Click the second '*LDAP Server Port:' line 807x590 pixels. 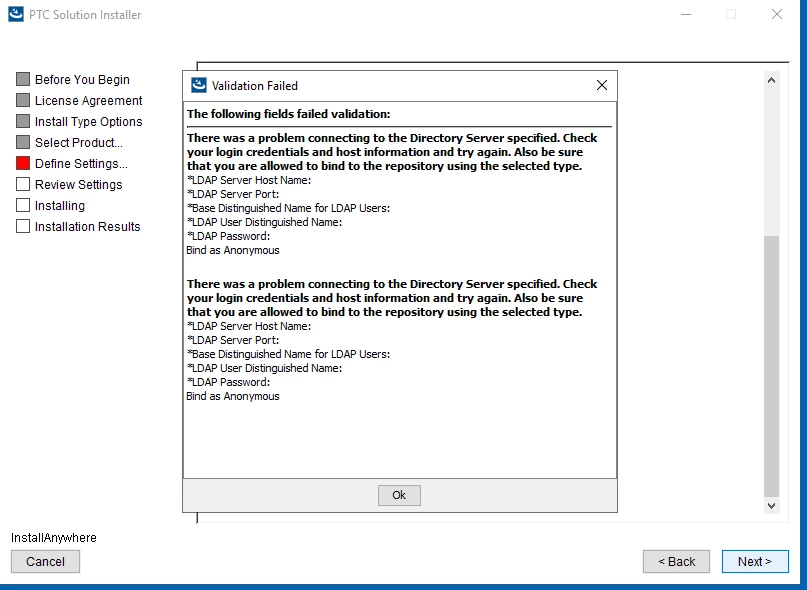(x=233, y=340)
